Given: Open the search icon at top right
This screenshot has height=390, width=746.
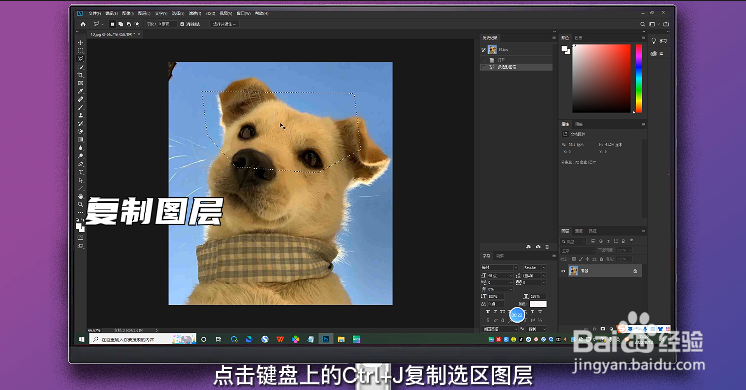Looking at the screenshot, I should (643, 24).
